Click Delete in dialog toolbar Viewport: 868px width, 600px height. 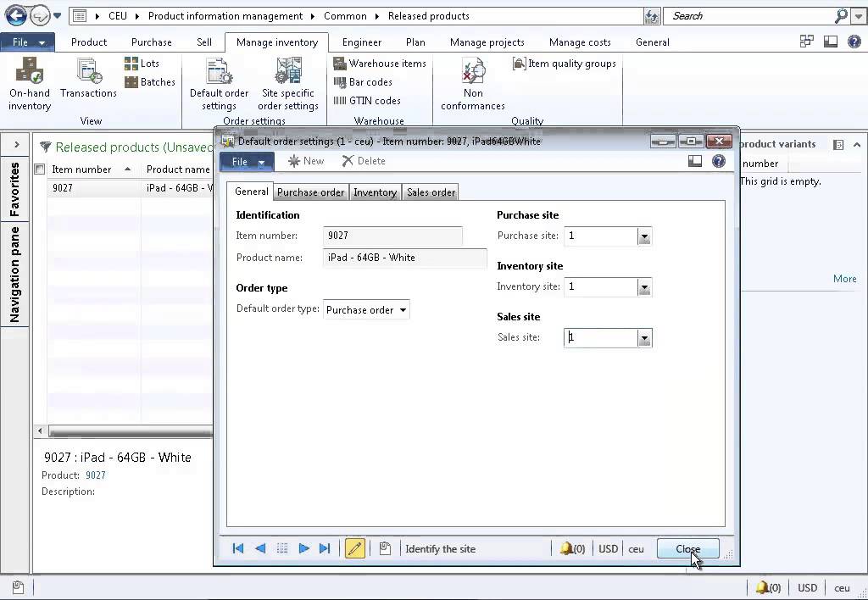[363, 161]
